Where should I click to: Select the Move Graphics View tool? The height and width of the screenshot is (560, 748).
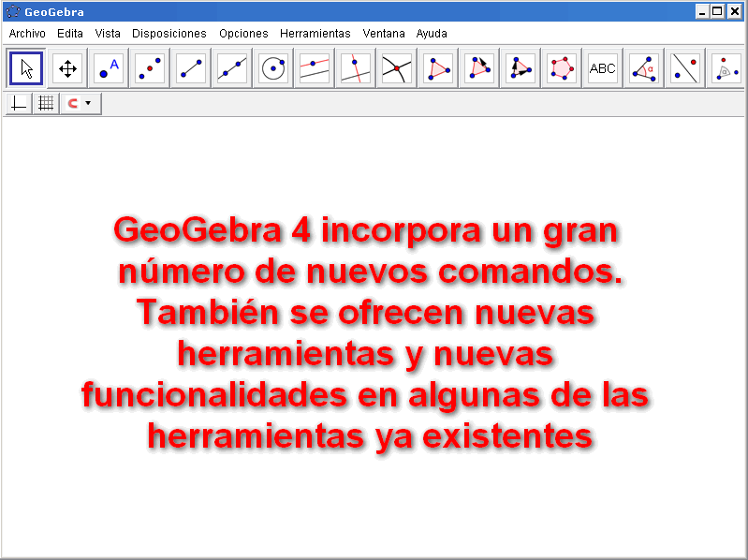(67, 68)
